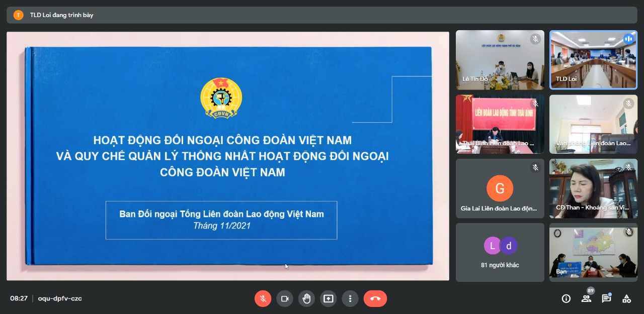The image size is (644, 314).
Task: Click the muted mic icon on Gia Lai tile
Action: click(x=535, y=167)
